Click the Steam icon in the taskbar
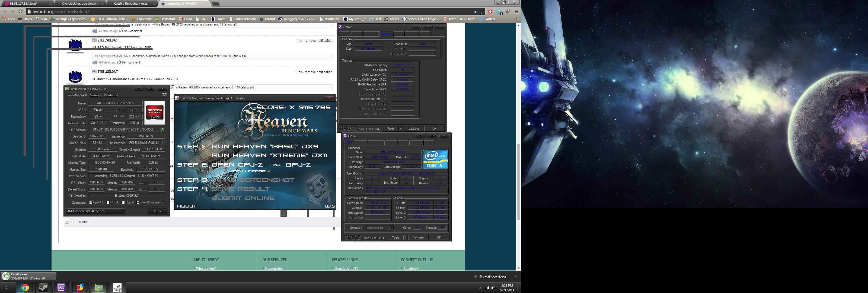 (43, 288)
